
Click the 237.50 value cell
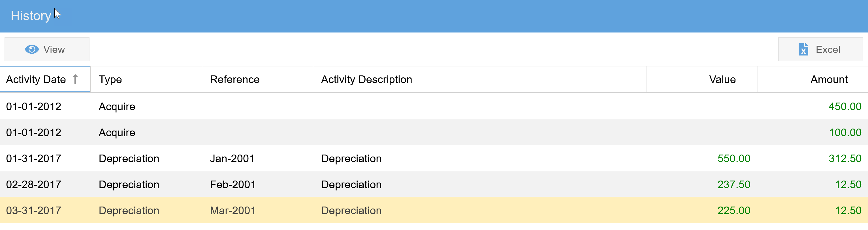pos(733,184)
